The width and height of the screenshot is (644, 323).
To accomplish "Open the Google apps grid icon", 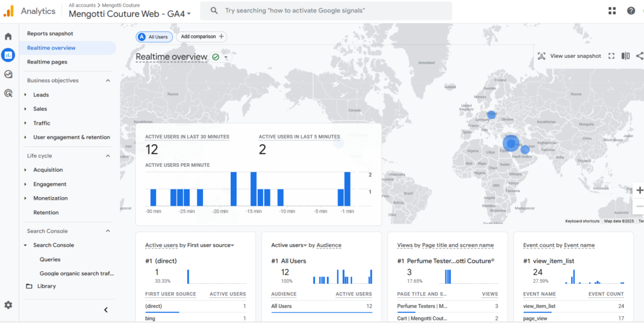I will 612,11.
